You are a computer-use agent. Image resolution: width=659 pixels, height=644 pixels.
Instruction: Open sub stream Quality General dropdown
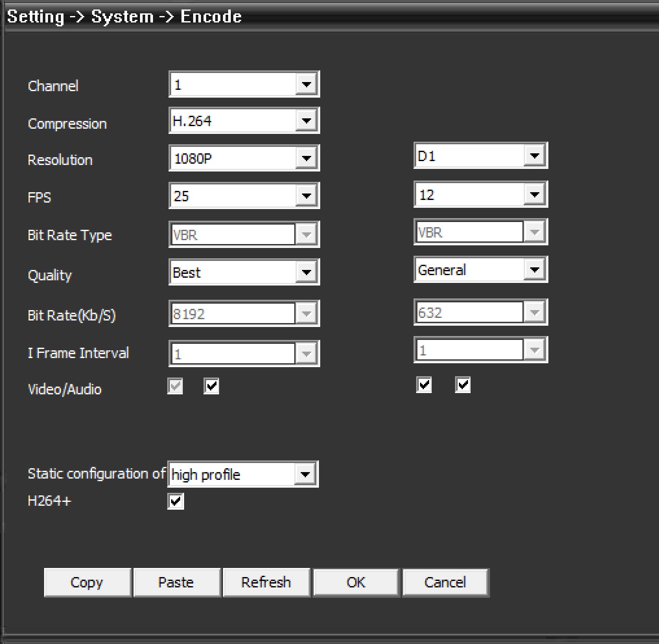[534, 270]
